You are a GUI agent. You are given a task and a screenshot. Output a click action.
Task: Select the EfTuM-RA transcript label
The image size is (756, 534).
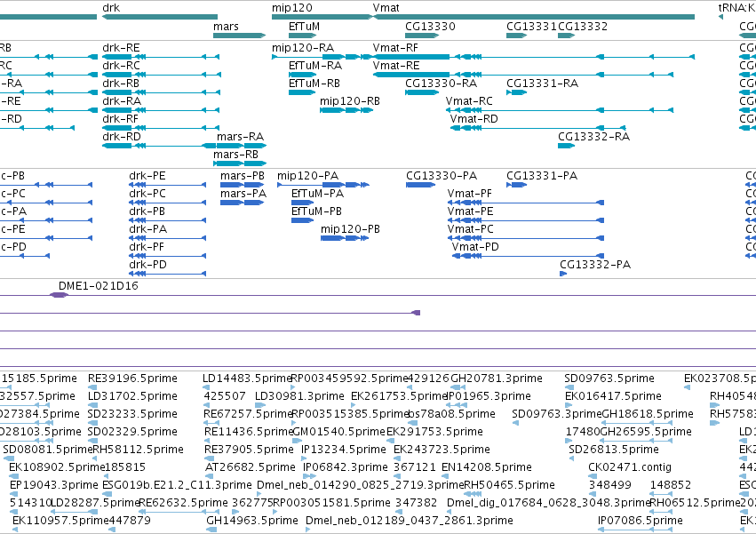(315, 66)
